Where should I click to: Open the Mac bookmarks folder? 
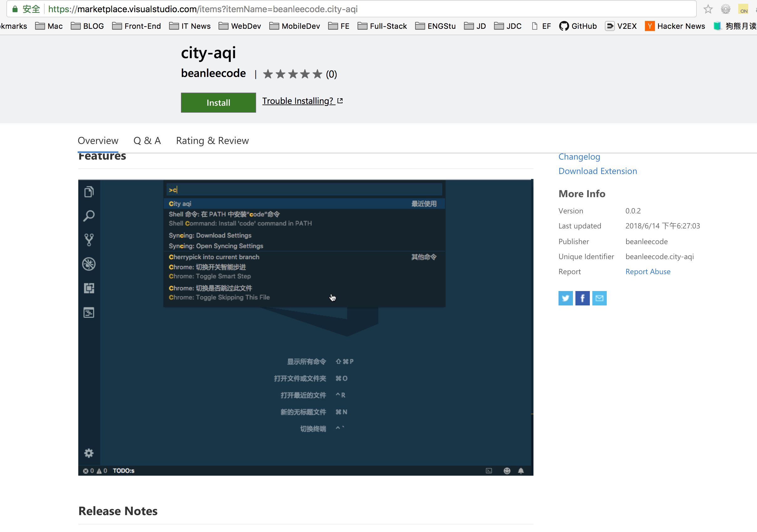point(49,26)
